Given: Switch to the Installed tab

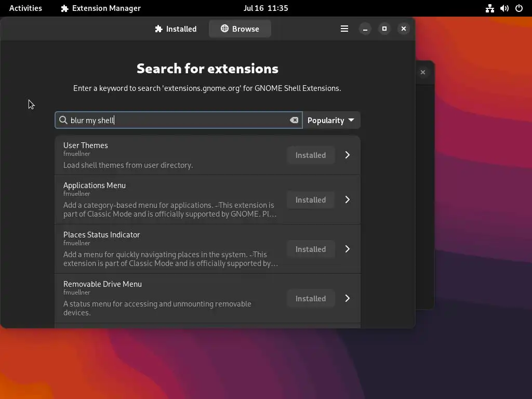Looking at the screenshot, I should coord(176,29).
